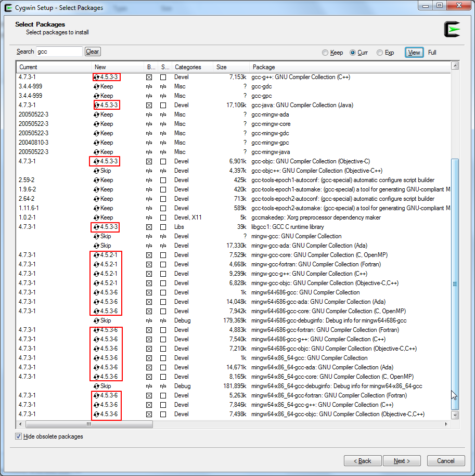Click the Keep cycle icon for gcc-gdc
The height and width of the screenshot is (476, 475).
[97, 86]
